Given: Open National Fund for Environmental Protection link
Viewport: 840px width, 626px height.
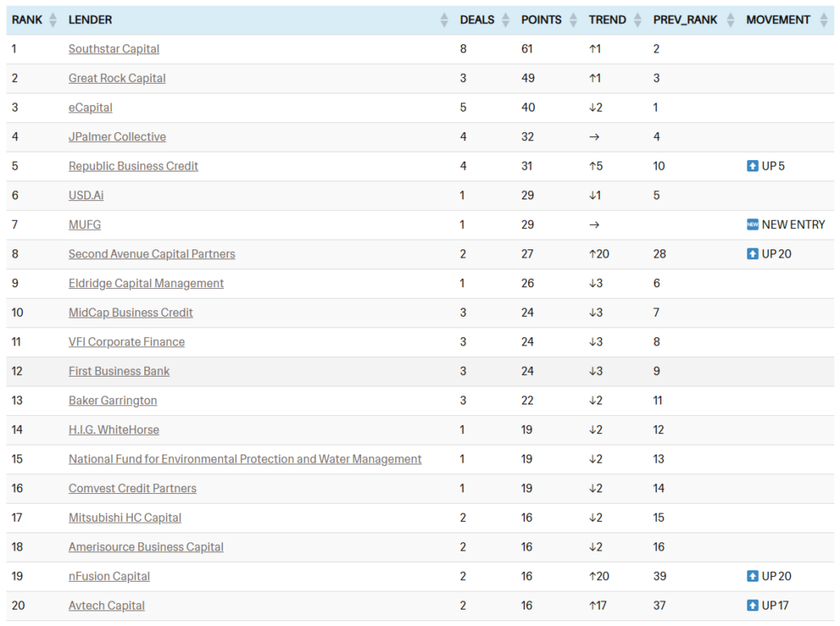Looking at the screenshot, I should [245, 459].
